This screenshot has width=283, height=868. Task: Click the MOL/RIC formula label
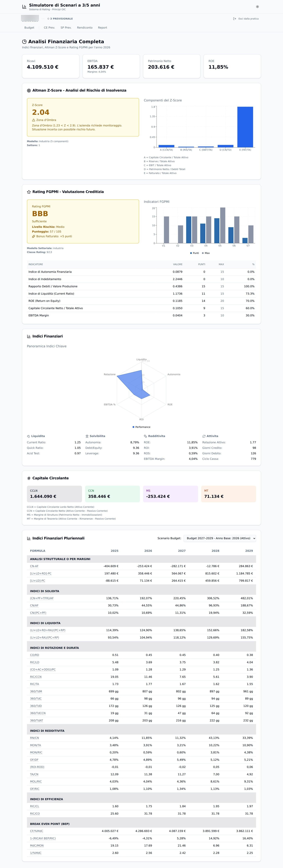pos(36,781)
